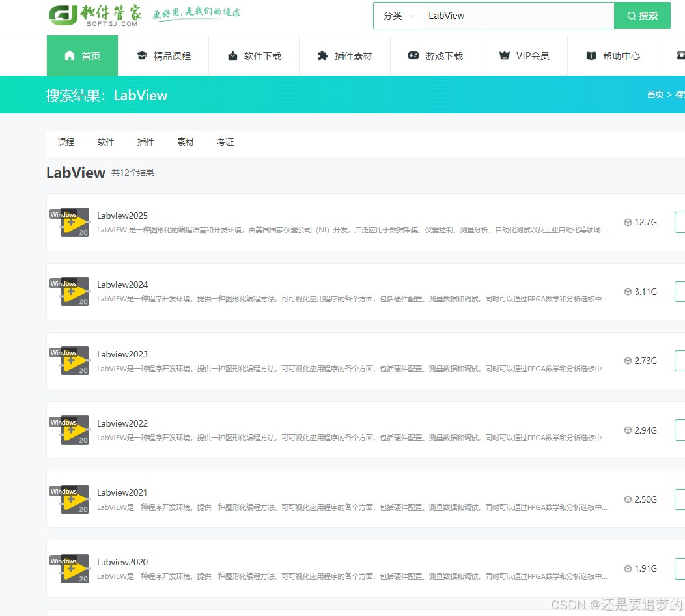Click the 首页 breadcrumb link
Viewport: 685px width, 616px height.
655,94
